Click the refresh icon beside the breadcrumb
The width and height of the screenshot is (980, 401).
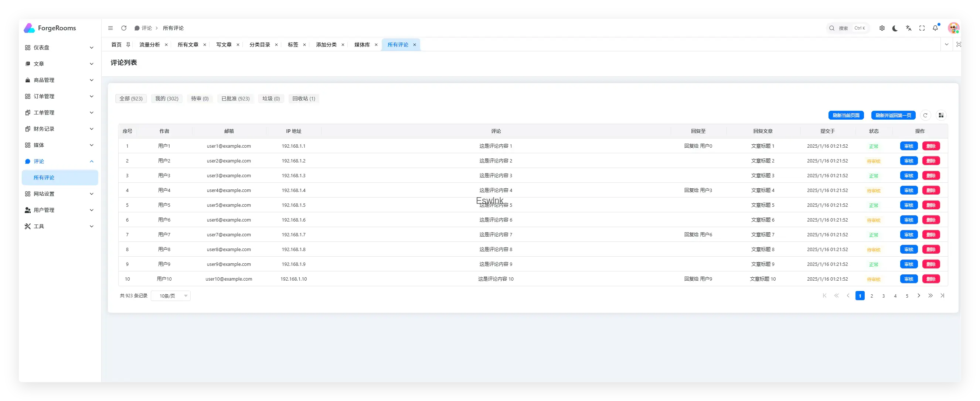(124, 28)
